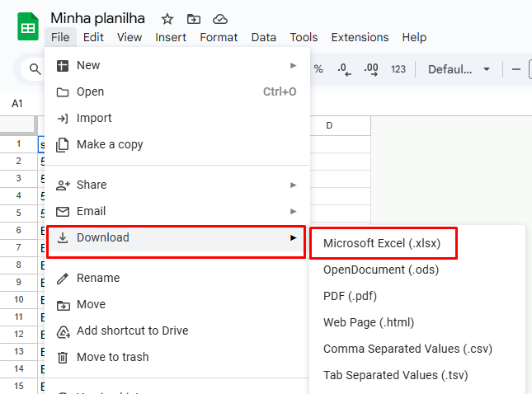Screen dimensions: 532x394
Task: Open the File menu
Action: [x=60, y=37]
